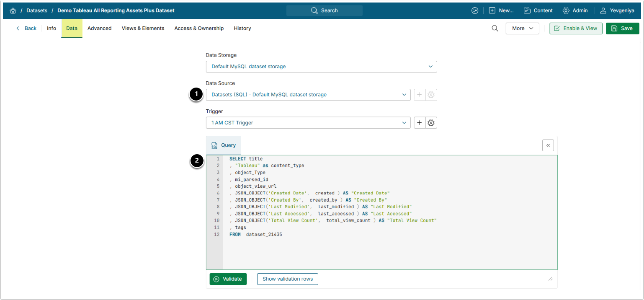Open the Content menu
Viewport: 644px width, 300px height.
pos(538,10)
